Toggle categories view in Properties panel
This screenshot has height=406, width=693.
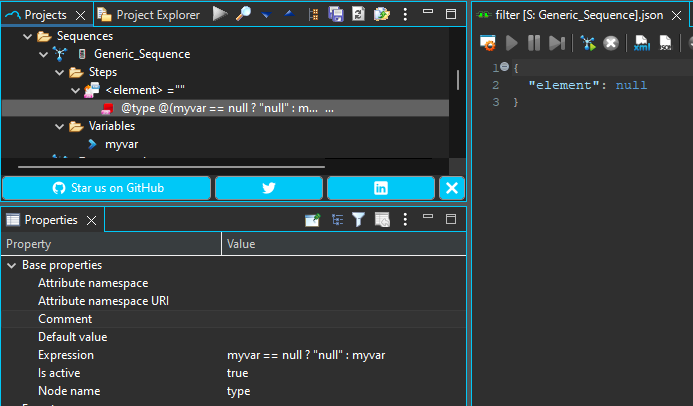click(x=337, y=220)
